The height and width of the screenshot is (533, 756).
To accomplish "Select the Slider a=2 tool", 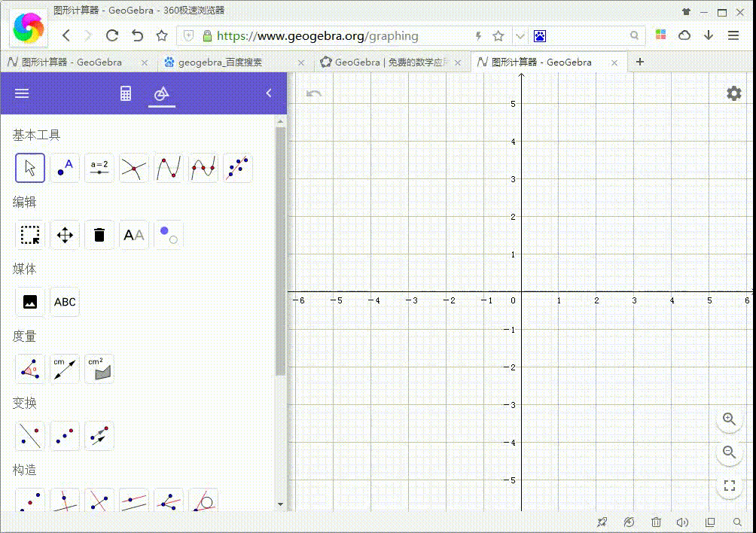I will [99, 168].
